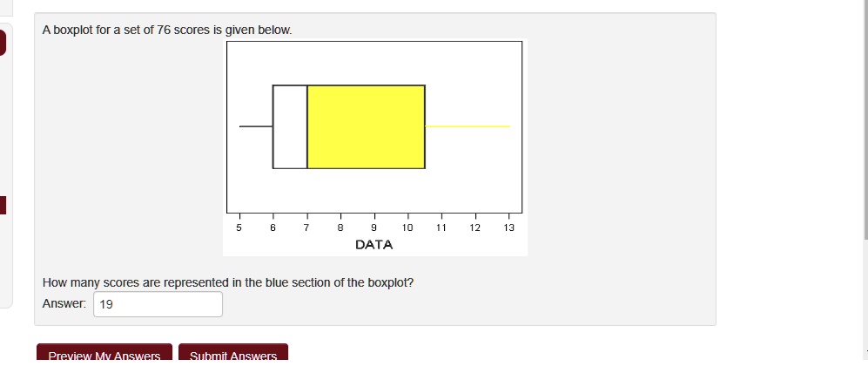The image size is (868, 380).
Task: Click the axis tick label 10
Action: pyautogui.click(x=407, y=227)
